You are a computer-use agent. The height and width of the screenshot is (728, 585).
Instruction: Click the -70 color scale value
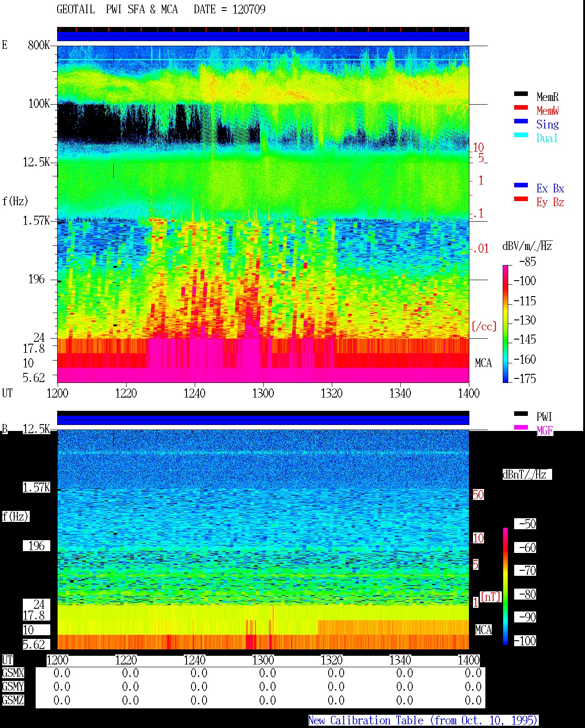(x=527, y=570)
